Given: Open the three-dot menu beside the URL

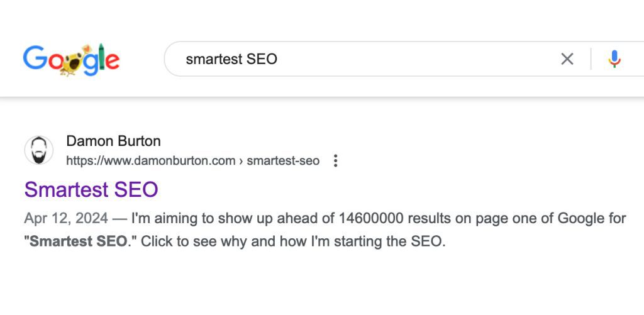Looking at the screenshot, I should point(335,161).
